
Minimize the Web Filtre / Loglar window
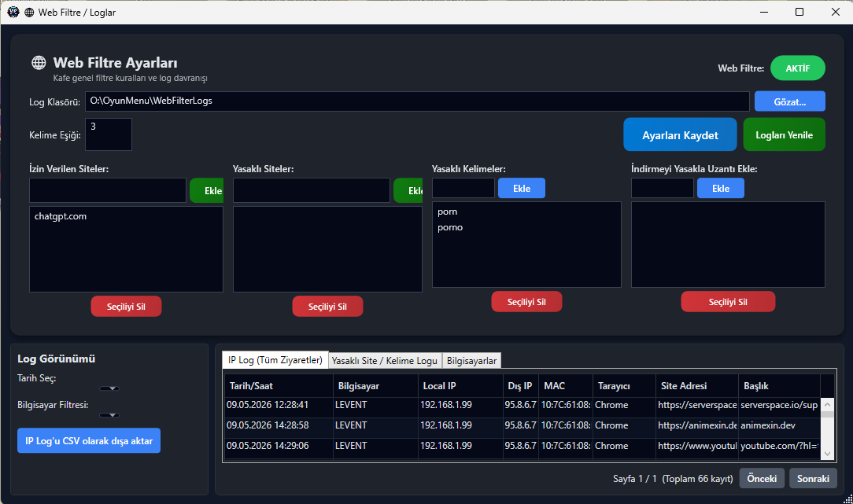tap(764, 12)
